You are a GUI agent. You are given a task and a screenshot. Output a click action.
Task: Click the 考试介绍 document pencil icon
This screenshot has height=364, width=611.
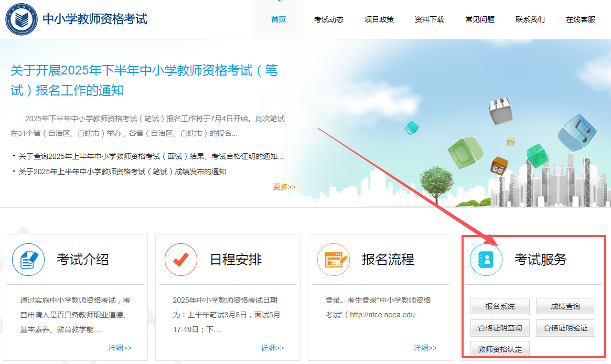tap(28, 260)
